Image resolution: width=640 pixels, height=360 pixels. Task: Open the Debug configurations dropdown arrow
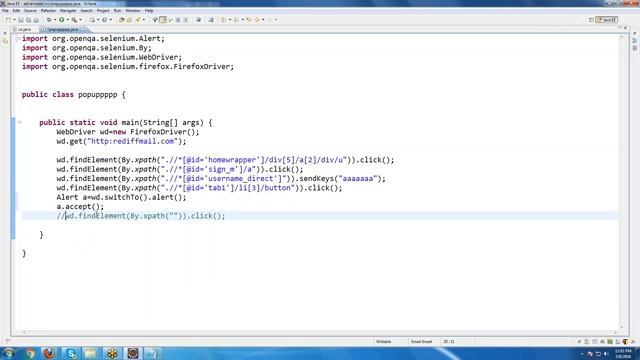55,20
